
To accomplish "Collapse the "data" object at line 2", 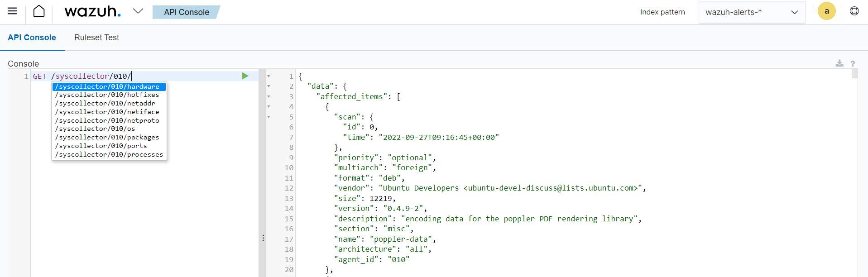I will coord(269,86).
